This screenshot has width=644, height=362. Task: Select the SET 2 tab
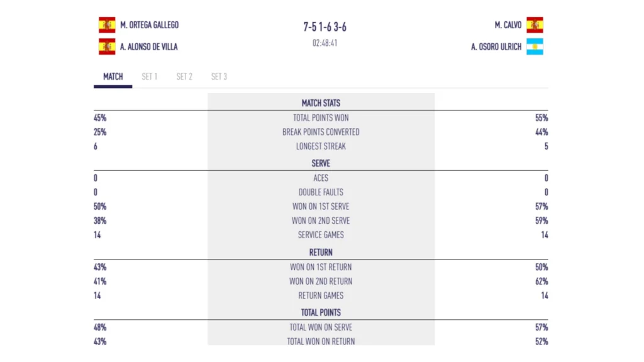point(184,77)
